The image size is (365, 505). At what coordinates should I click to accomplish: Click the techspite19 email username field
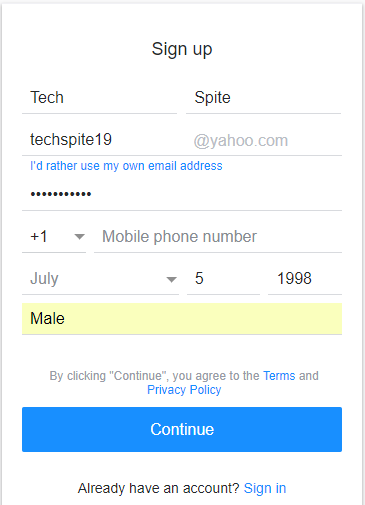pyautogui.click(x=107, y=140)
